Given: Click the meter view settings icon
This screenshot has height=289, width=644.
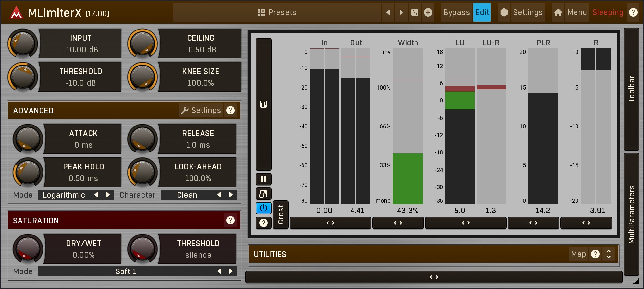Looking at the screenshot, I should click(263, 104).
